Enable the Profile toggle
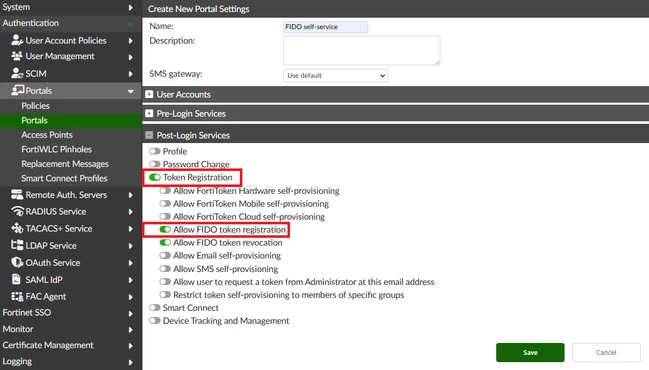The height and width of the screenshot is (370, 649). (x=155, y=151)
